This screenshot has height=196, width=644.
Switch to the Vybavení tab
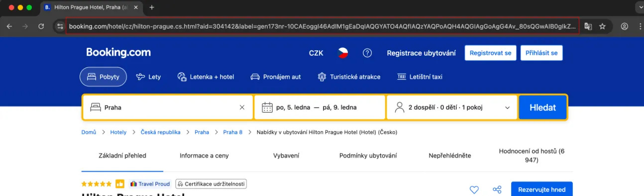286,156
